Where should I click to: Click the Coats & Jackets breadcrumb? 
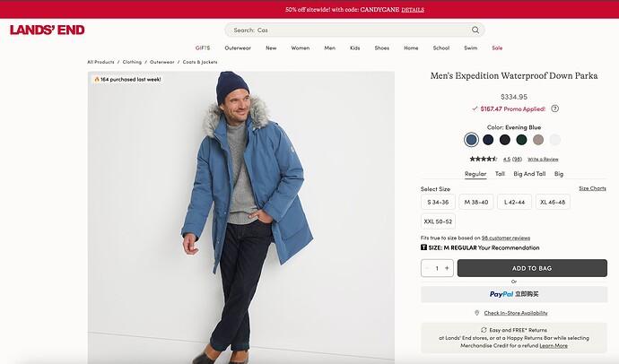[x=200, y=62]
